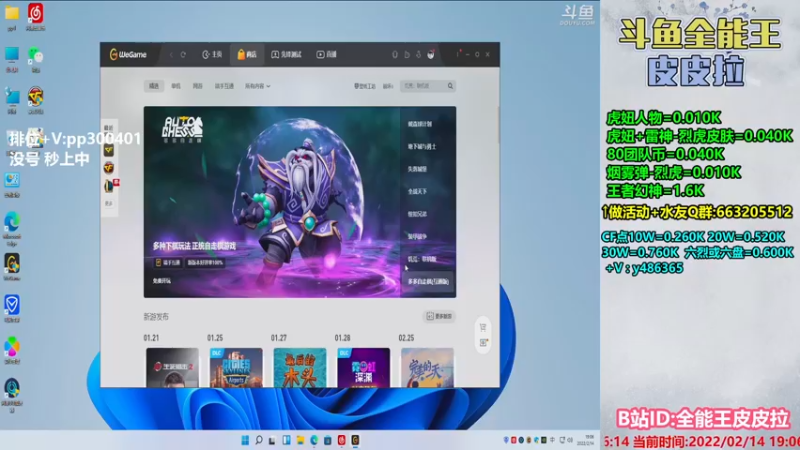The image size is (800, 450).
Task: Open the shopping cart floating icon
Action: click(483, 328)
